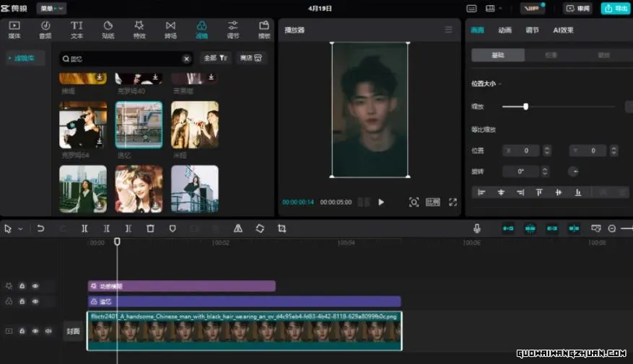Open the 特效 (Effects) tab
The height and width of the screenshot is (364, 633).
tap(139, 30)
